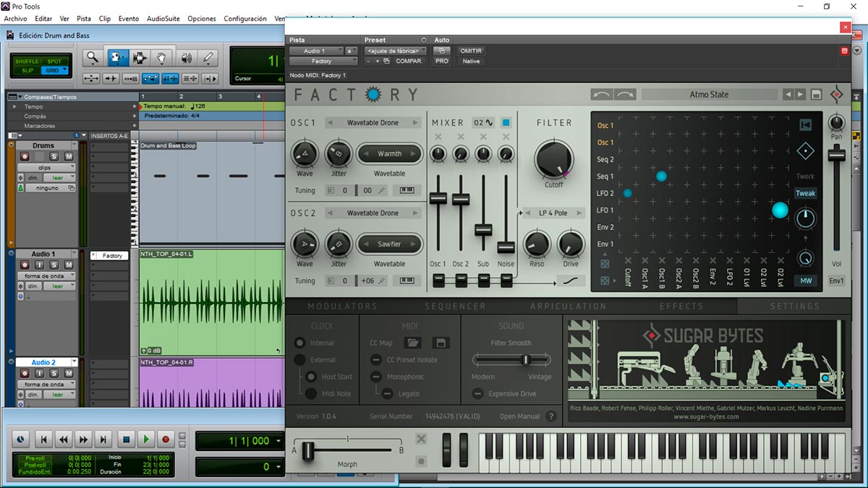Open OSC 1 Wavetable Drone selector
This screenshot has width=868, height=488.
373,123
